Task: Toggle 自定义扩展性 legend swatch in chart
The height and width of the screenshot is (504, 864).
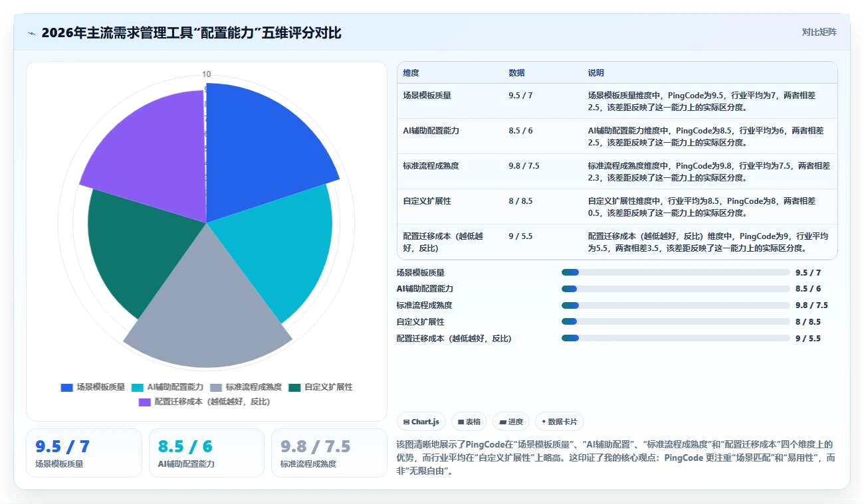Action: coord(294,387)
